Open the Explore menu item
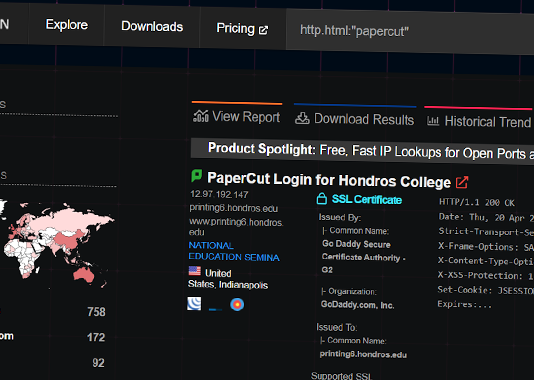The height and width of the screenshot is (380, 534). coord(67,25)
